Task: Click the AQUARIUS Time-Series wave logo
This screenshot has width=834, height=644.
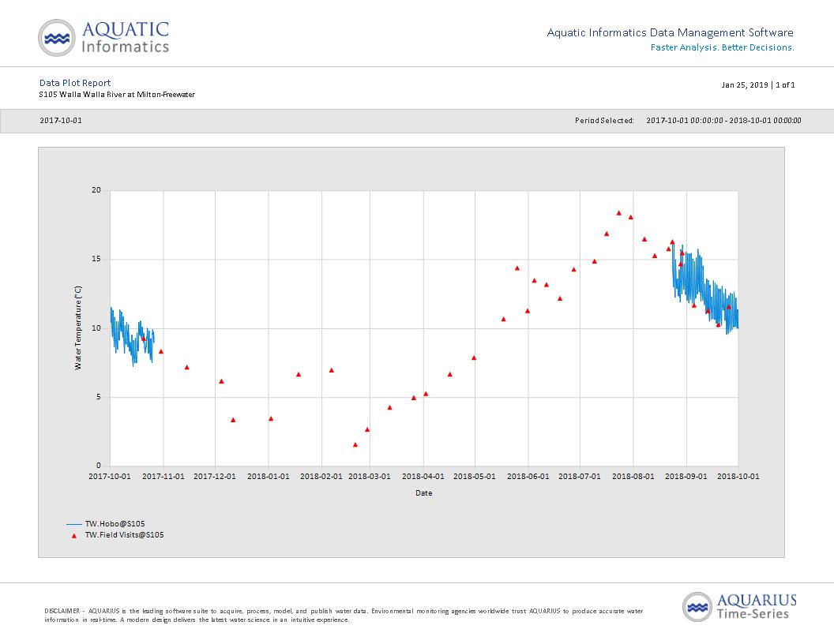Action: tap(697, 607)
